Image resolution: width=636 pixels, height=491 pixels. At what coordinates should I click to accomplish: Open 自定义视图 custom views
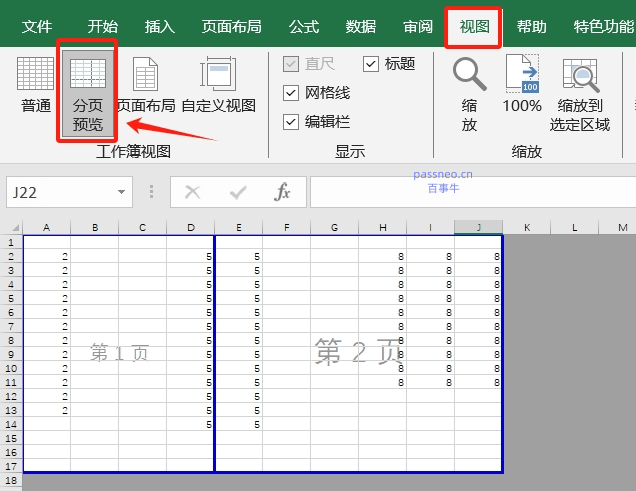218,84
